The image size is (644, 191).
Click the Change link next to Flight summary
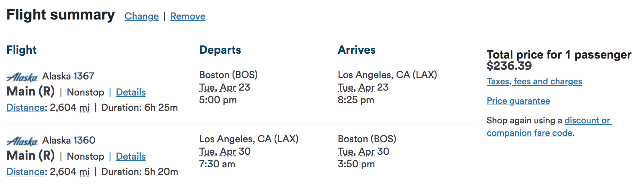141,16
